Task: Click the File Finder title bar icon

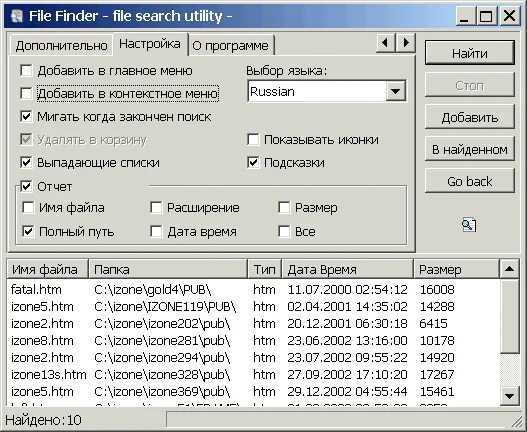Action: point(16,16)
